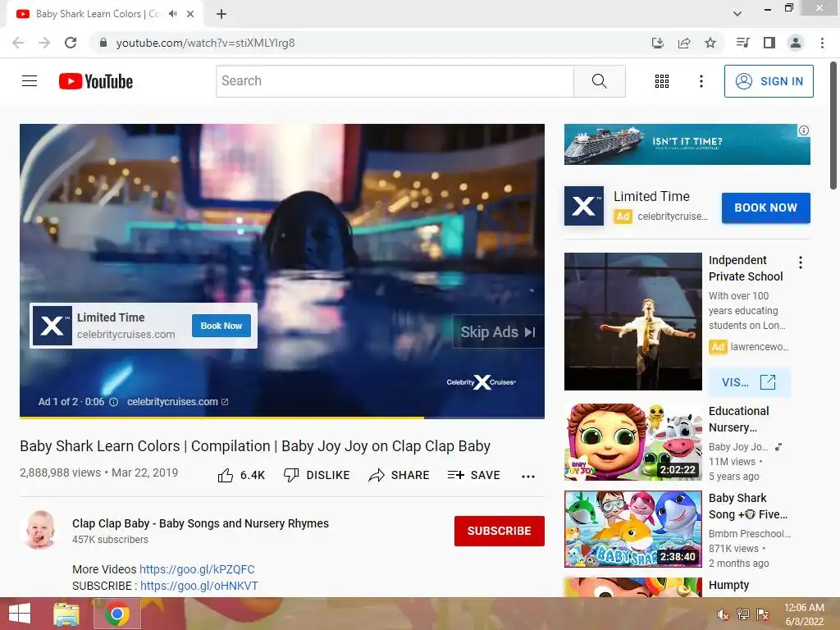This screenshot has height=630, width=840.
Task: Click Chrome icon in taskbar
Action: click(x=117, y=614)
